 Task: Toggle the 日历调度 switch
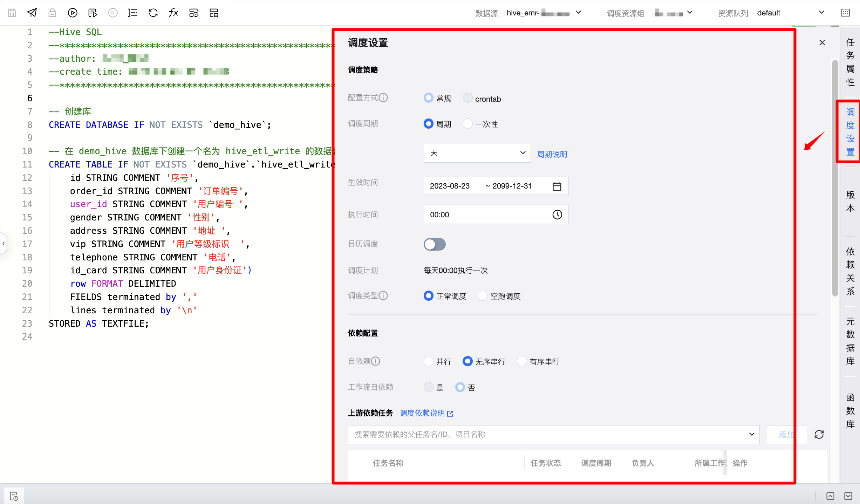pos(435,244)
